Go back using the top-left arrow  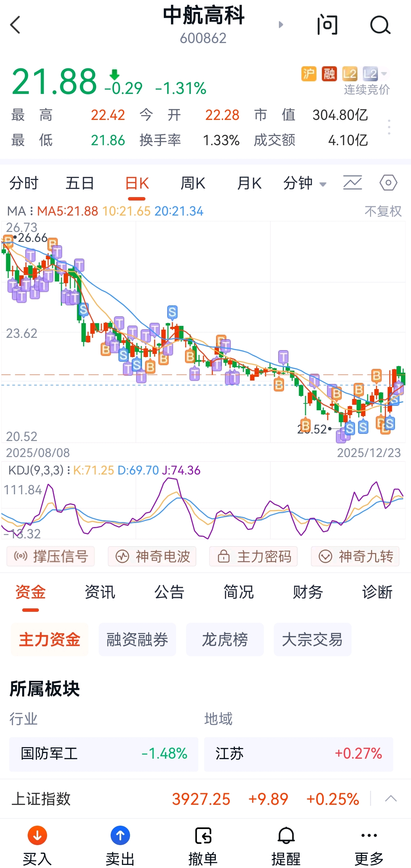(15, 25)
